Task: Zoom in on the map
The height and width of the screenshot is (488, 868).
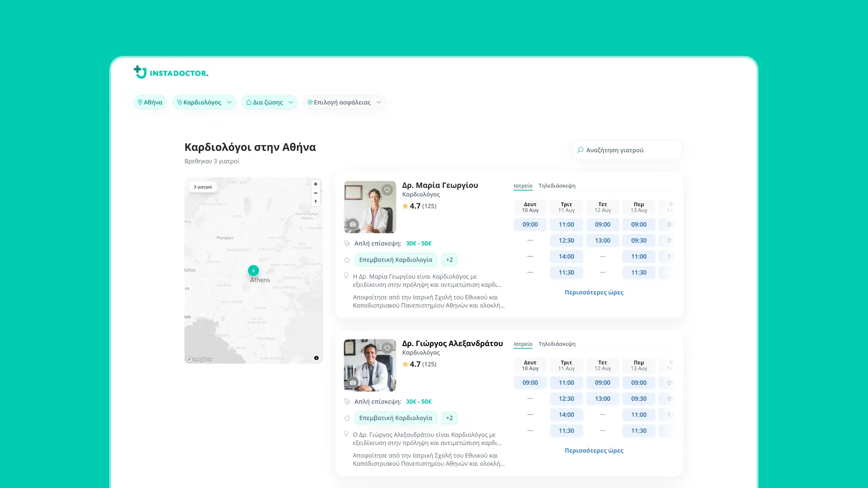Action: coord(316,184)
